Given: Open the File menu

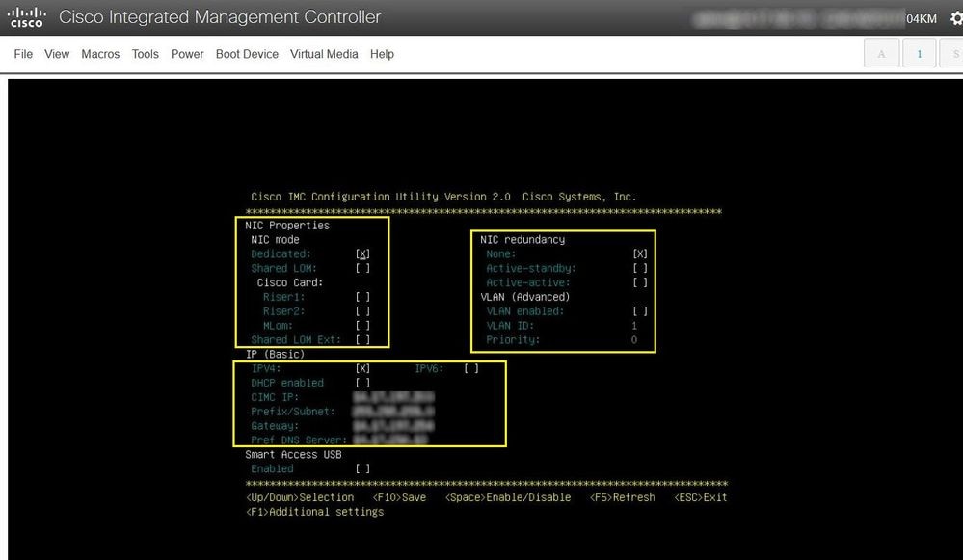Looking at the screenshot, I should [x=23, y=54].
